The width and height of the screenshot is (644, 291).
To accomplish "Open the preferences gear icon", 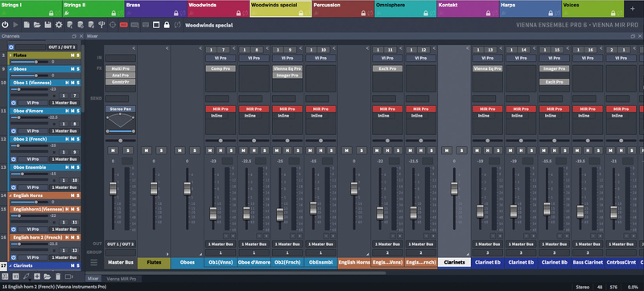I will [x=59, y=25].
